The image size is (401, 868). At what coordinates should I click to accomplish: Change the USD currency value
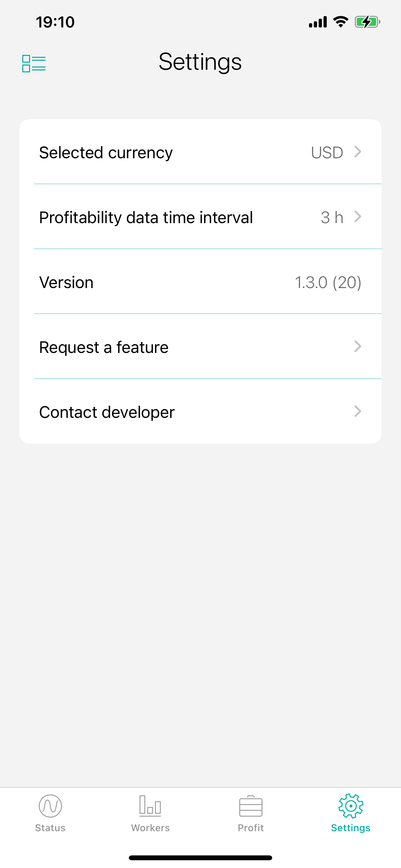327,153
